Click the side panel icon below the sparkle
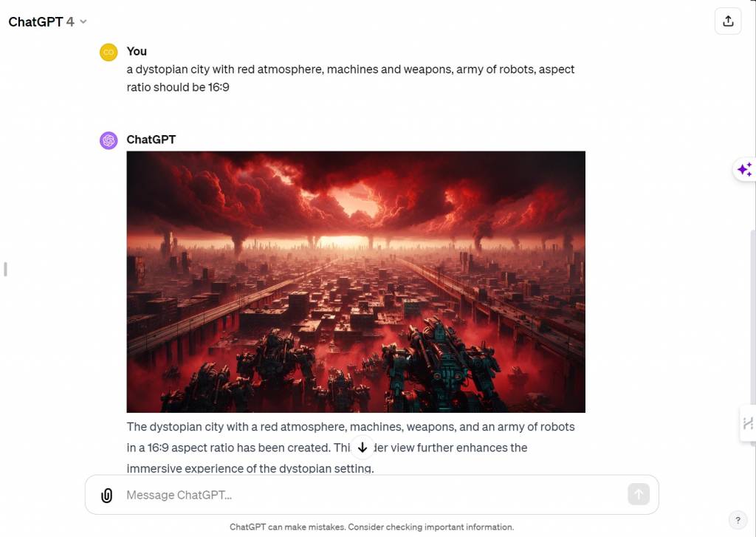Screen dimensions: 756x537 click(748, 423)
